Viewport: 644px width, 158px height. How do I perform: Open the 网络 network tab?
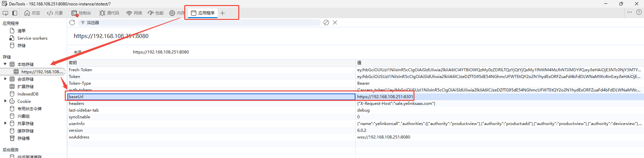pos(134,13)
